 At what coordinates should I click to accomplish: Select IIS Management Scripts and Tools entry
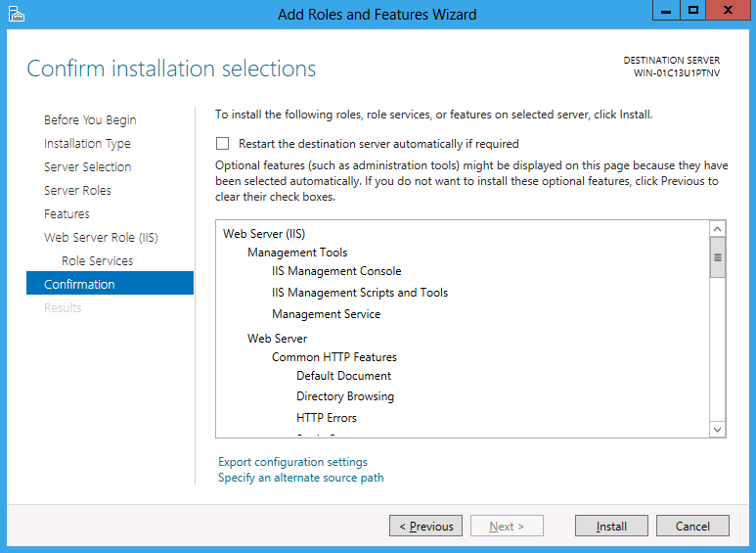pyautogui.click(x=360, y=293)
